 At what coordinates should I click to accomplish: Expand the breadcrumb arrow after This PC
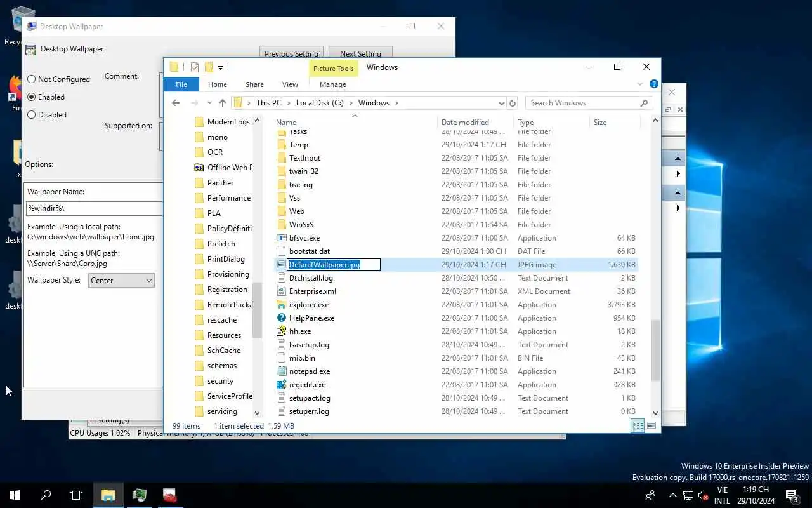[x=289, y=103]
